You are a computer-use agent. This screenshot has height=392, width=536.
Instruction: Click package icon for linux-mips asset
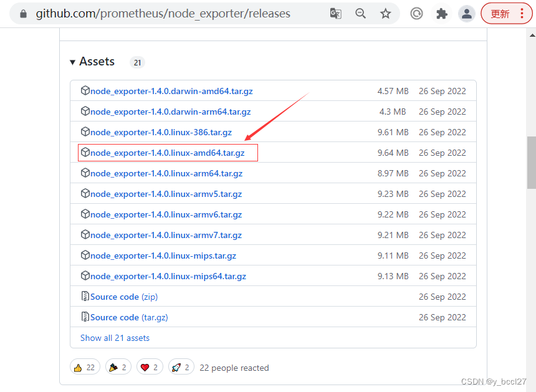point(85,255)
